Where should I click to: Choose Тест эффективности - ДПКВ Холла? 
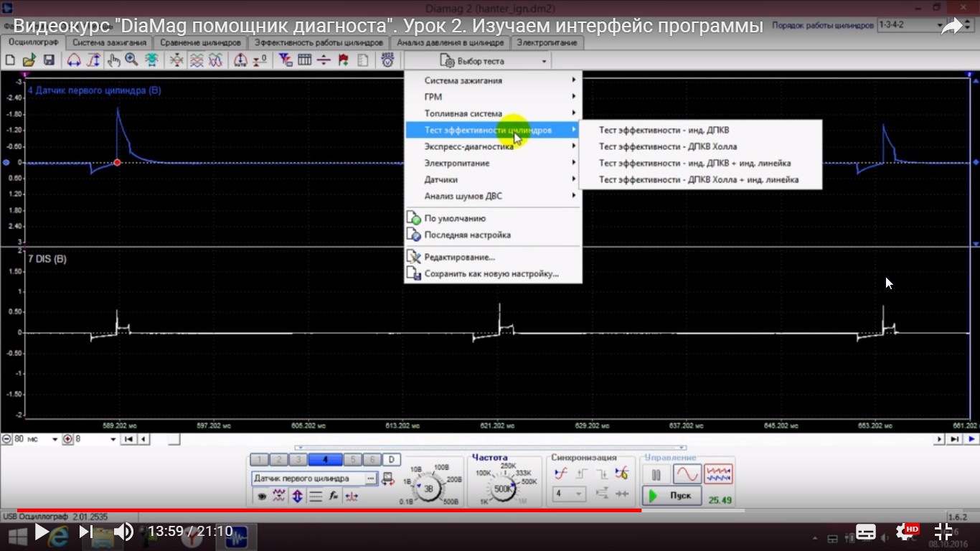click(700, 146)
